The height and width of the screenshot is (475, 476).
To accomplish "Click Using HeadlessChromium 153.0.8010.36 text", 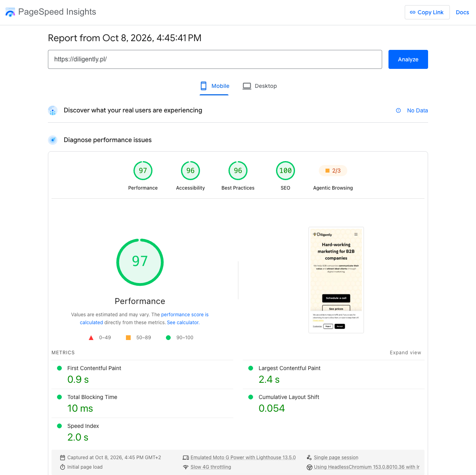I will [x=367, y=467].
